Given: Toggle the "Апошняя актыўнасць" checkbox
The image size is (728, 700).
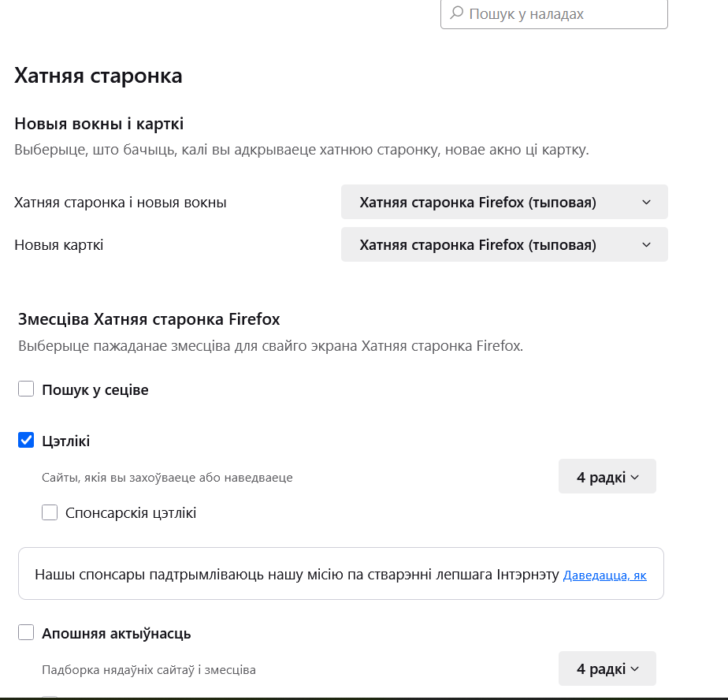Looking at the screenshot, I should (x=26, y=632).
